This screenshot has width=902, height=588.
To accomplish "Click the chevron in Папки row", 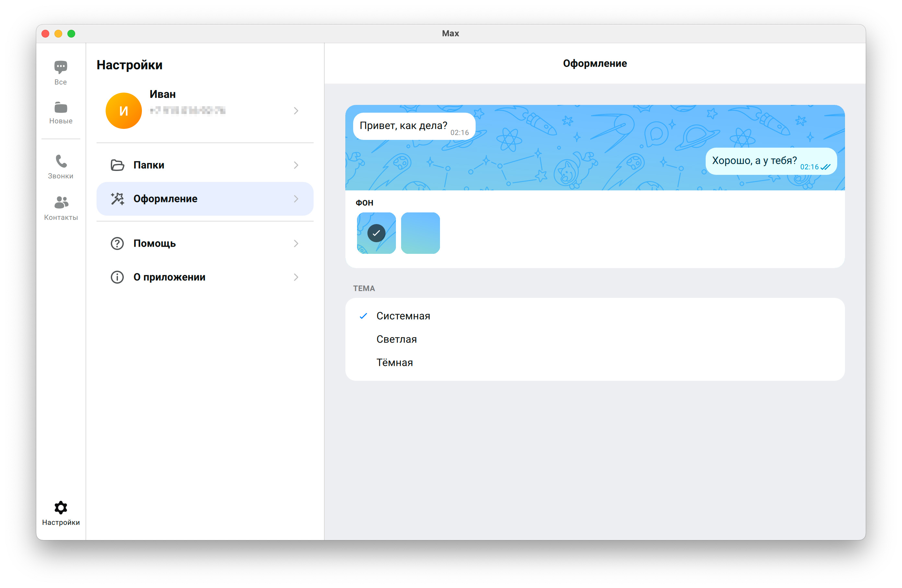I will [x=296, y=165].
